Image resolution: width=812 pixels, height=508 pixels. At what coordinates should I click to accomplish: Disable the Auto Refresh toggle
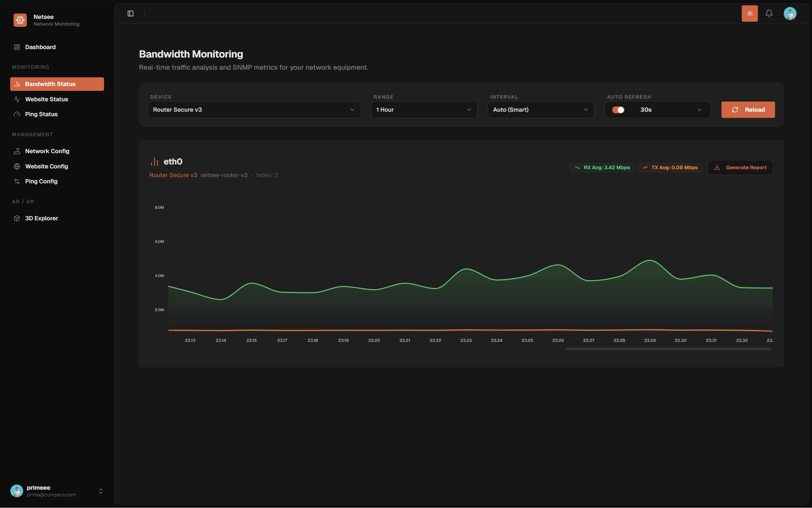[618, 110]
